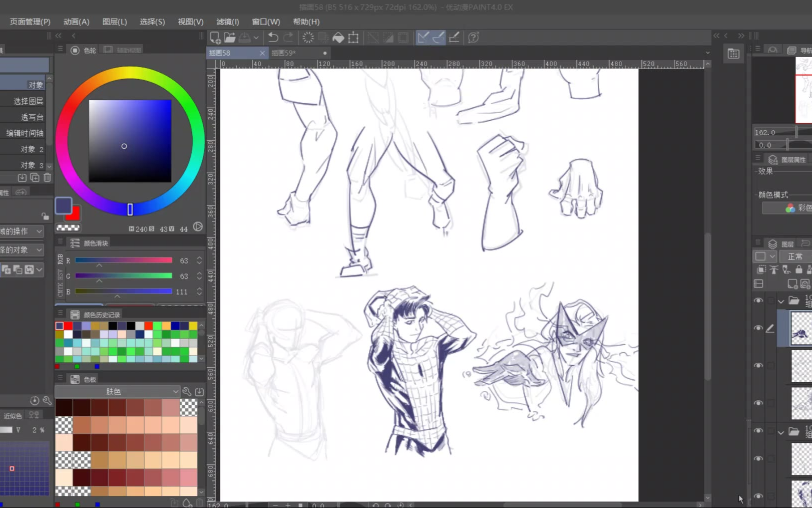Toggle snap to ruler in the command bar
Image resolution: width=812 pixels, height=508 pixels.
click(x=423, y=38)
